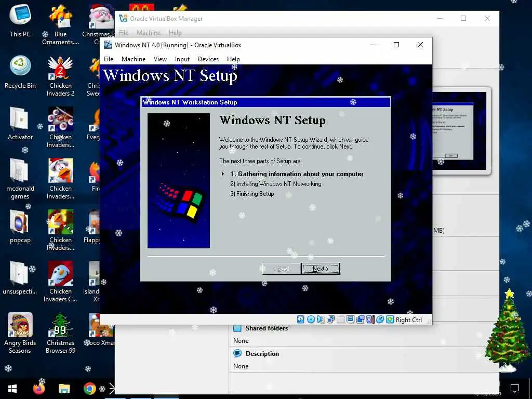Select the unsuspecti... folder on desktop
The height and width of the screenshot is (399, 532).
(20, 277)
